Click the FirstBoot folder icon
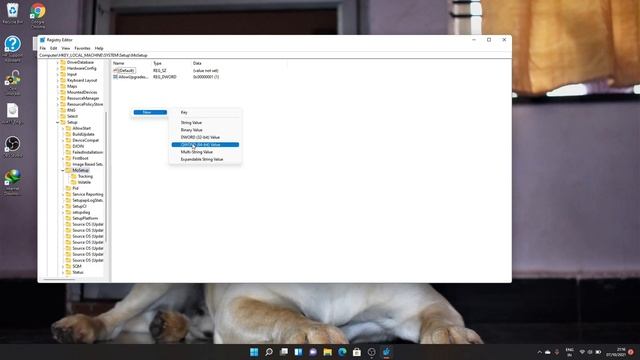Image resolution: width=640 pixels, height=360 pixels. pos(68,158)
